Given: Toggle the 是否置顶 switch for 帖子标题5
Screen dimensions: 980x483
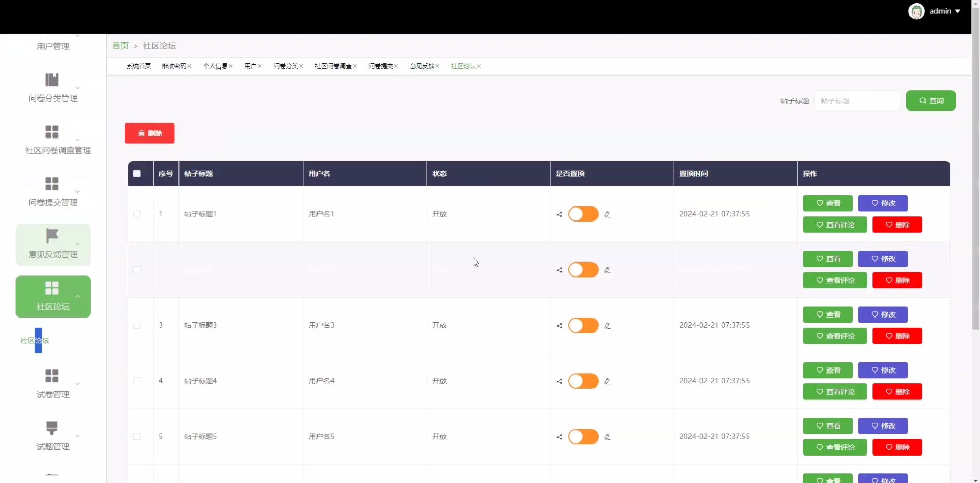Looking at the screenshot, I should (x=583, y=436).
